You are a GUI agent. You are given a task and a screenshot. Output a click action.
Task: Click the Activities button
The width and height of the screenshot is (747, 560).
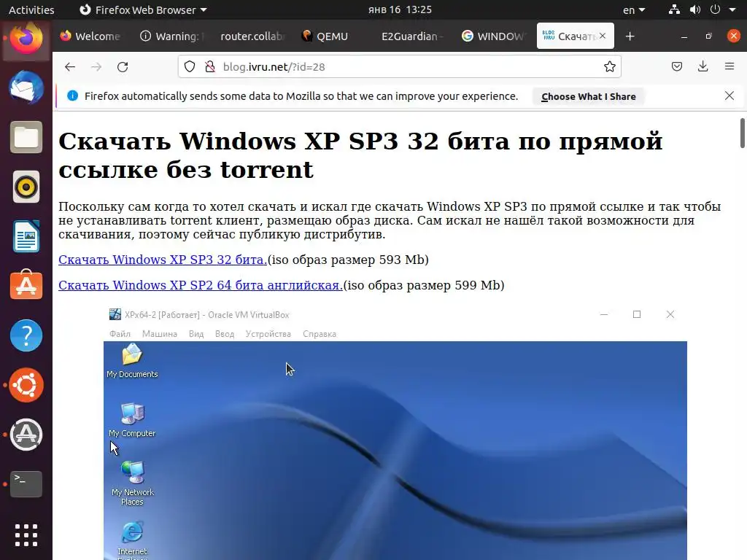click(31, 9)
